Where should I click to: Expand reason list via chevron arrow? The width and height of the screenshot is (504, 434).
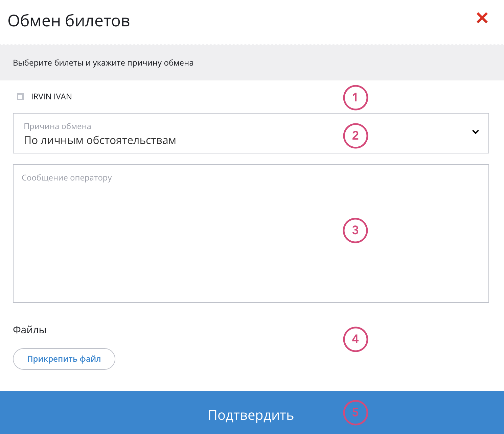pos(475,132)
